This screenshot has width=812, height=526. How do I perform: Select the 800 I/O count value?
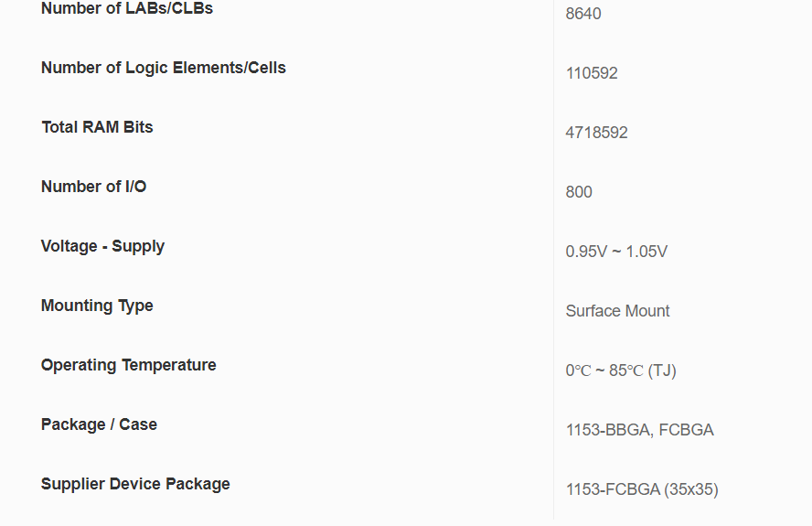(579, 192)
